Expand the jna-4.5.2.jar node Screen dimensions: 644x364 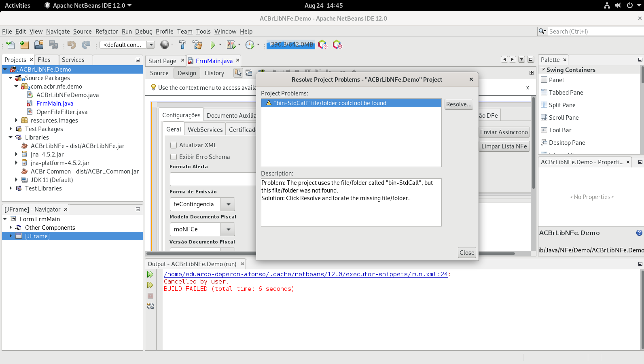click(16, 154)
